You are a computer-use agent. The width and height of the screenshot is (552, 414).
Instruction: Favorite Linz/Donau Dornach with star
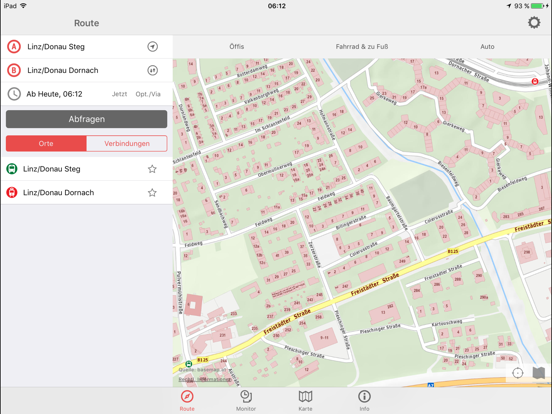pyautogui.click(x=152, y=193)
